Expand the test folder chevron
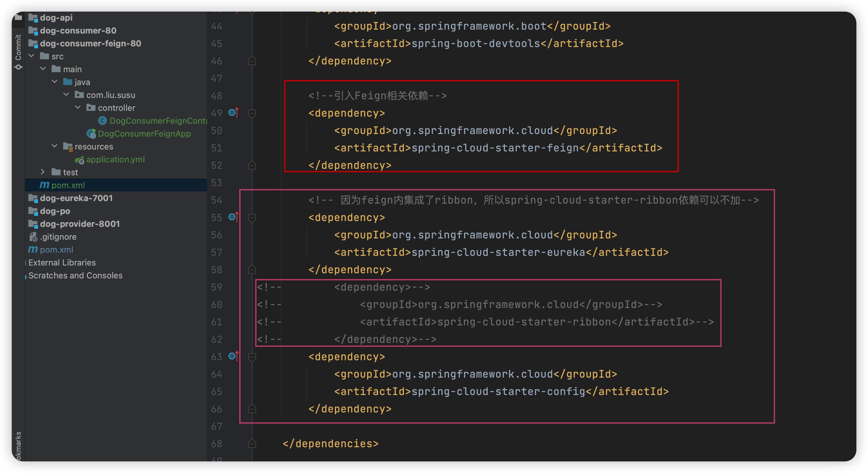This screenshot has width=868, height=473. [43, 172]
